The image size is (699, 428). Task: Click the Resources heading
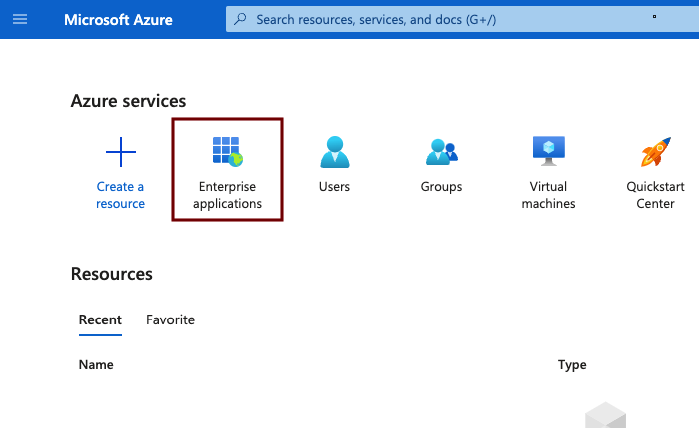pos(111,274)
